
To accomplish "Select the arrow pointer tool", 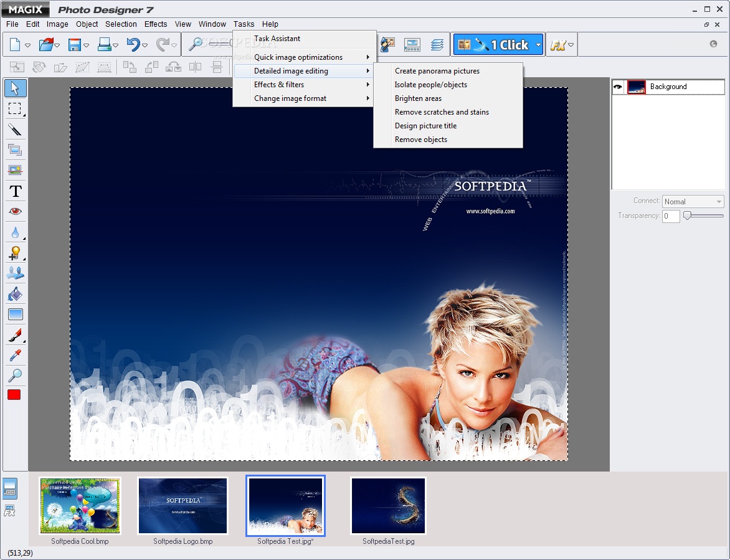I will tap(15, 88).
